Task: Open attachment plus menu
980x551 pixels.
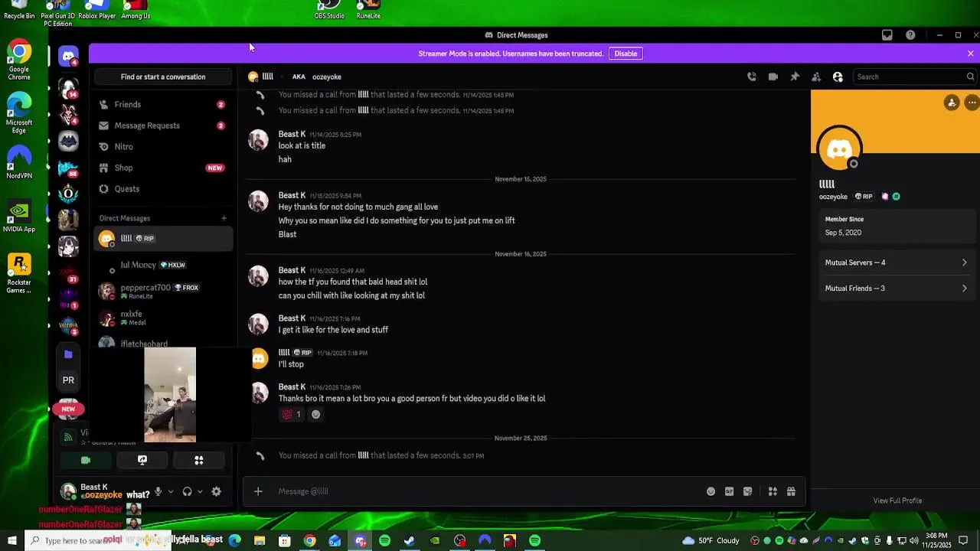Action: click(x=258, y=491)
